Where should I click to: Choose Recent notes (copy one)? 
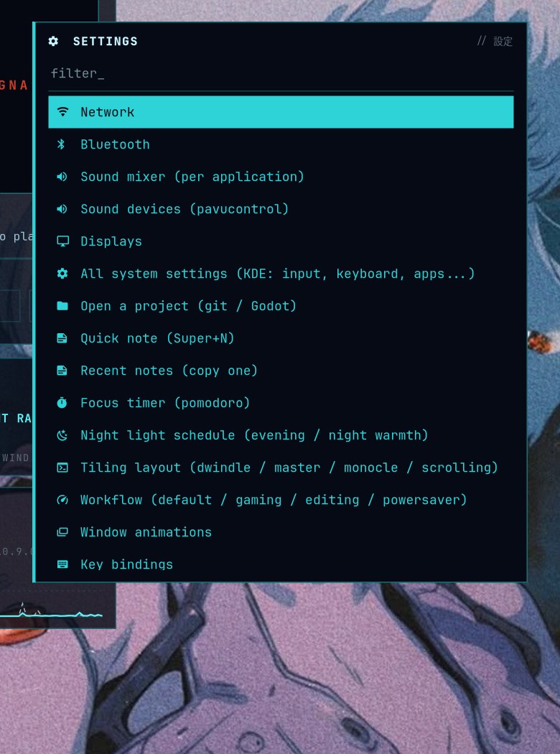pyautogui.click(x=281, y=371)
